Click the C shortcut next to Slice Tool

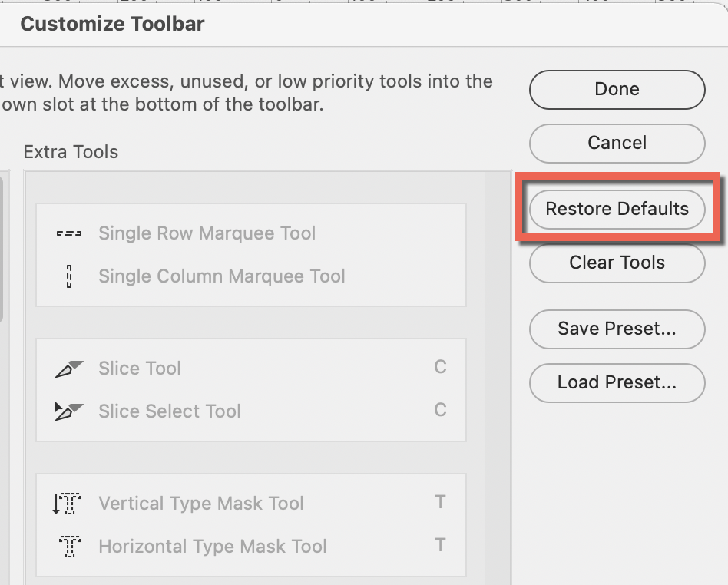coord(440,368)
